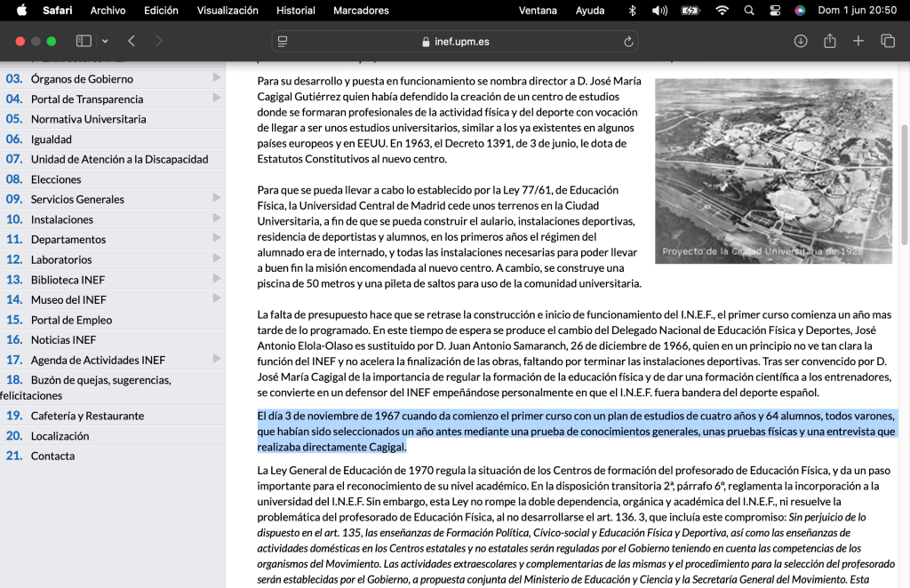The image size is (910, 588).
Task: Open the Marcadores menu
Action: (x=361, y=10)
